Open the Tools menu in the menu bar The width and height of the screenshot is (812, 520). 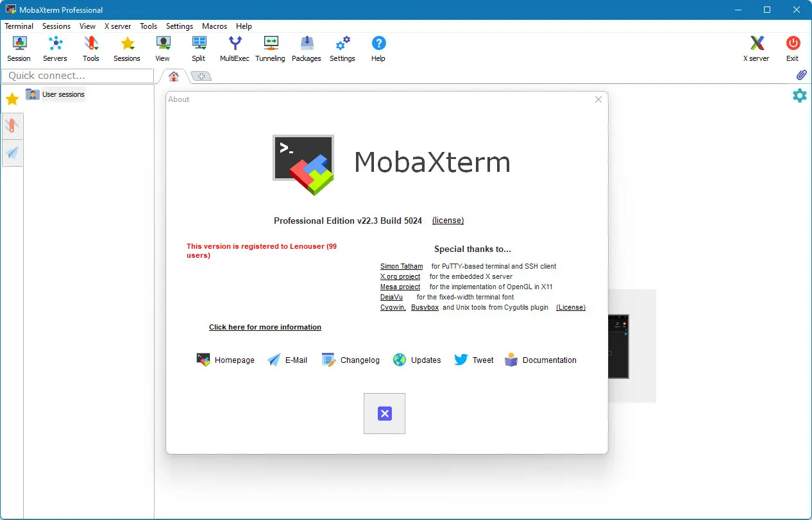[148, 26]
